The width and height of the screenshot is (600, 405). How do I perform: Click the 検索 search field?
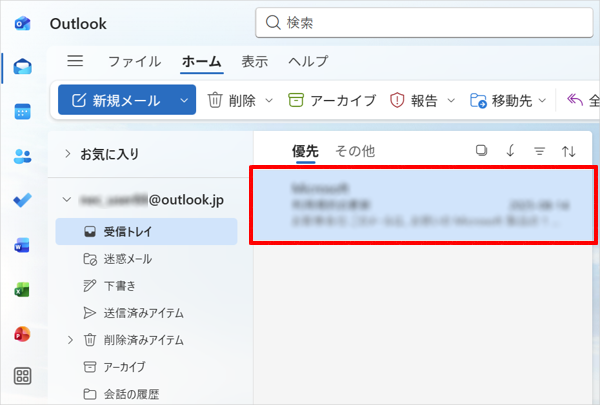pyautogui.click(x=424, y=23)
